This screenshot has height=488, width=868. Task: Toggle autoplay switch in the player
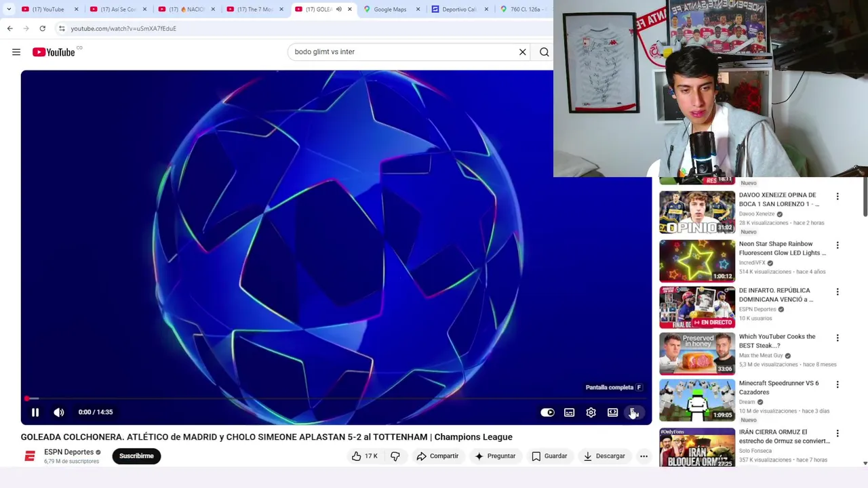(547, 412)
